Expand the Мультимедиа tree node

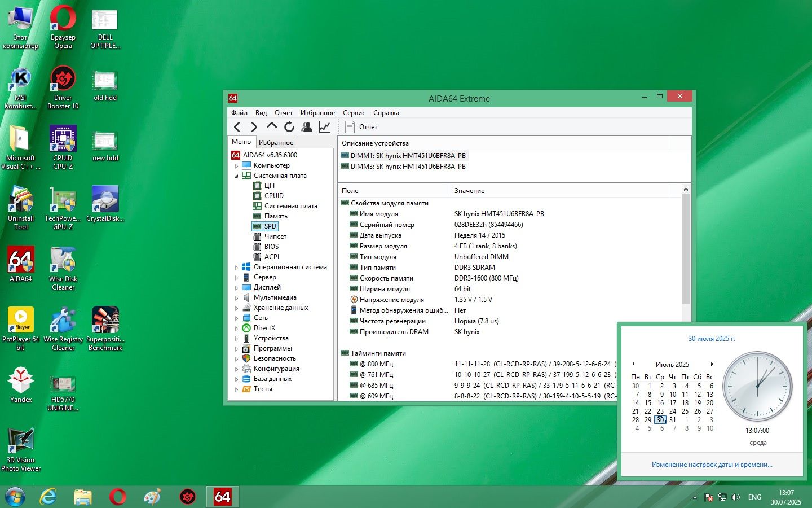pos(237,298)
